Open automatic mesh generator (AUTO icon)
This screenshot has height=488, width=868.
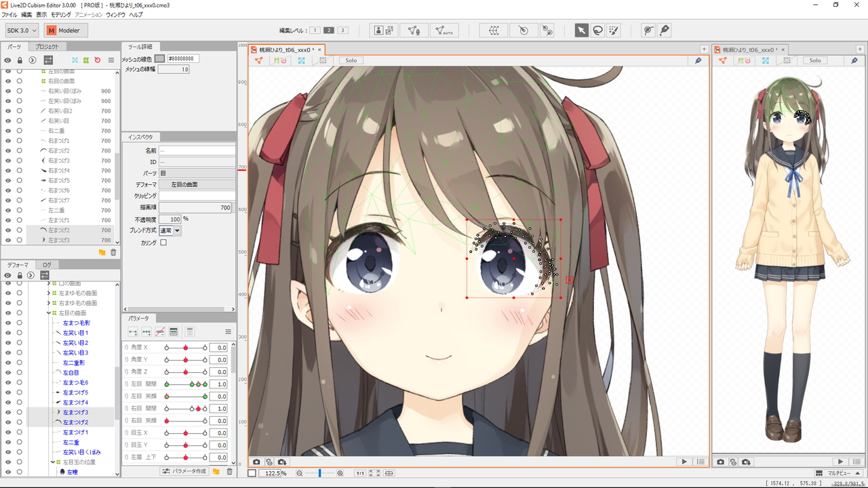(x=445, y=30)
